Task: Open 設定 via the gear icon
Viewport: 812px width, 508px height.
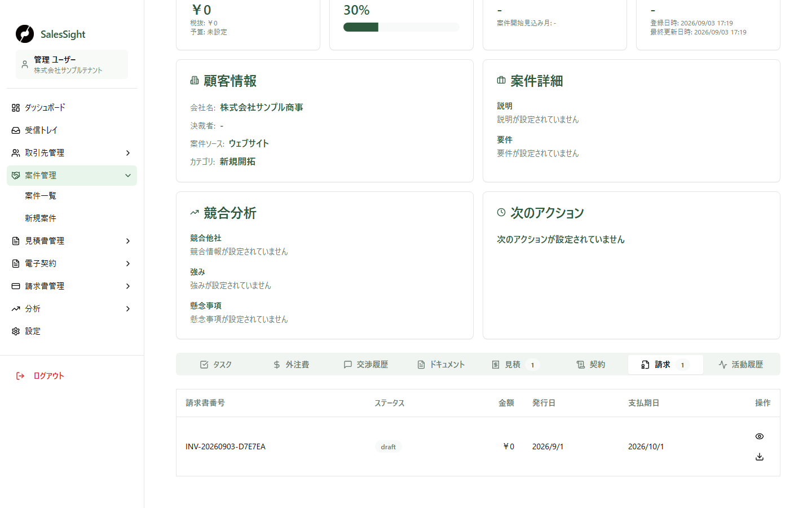Action: click(x=16, y=331)
